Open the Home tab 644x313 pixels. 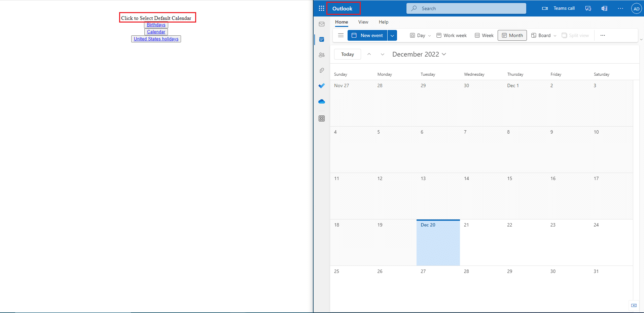342,22
